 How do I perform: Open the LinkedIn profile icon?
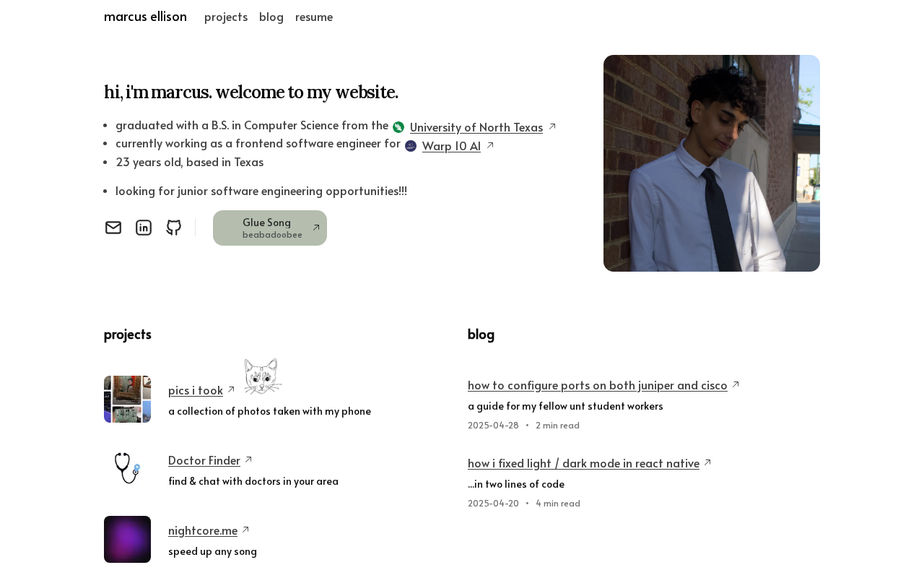[144, 228]
